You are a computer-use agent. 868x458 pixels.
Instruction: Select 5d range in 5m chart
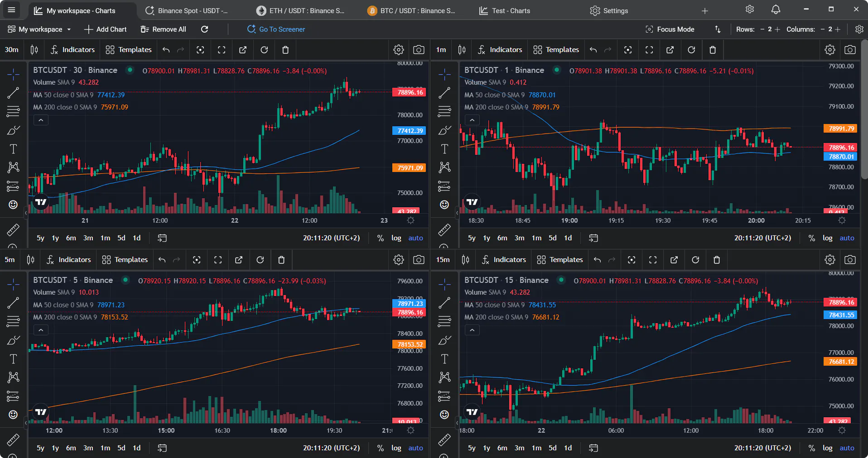tap(121, 448)
